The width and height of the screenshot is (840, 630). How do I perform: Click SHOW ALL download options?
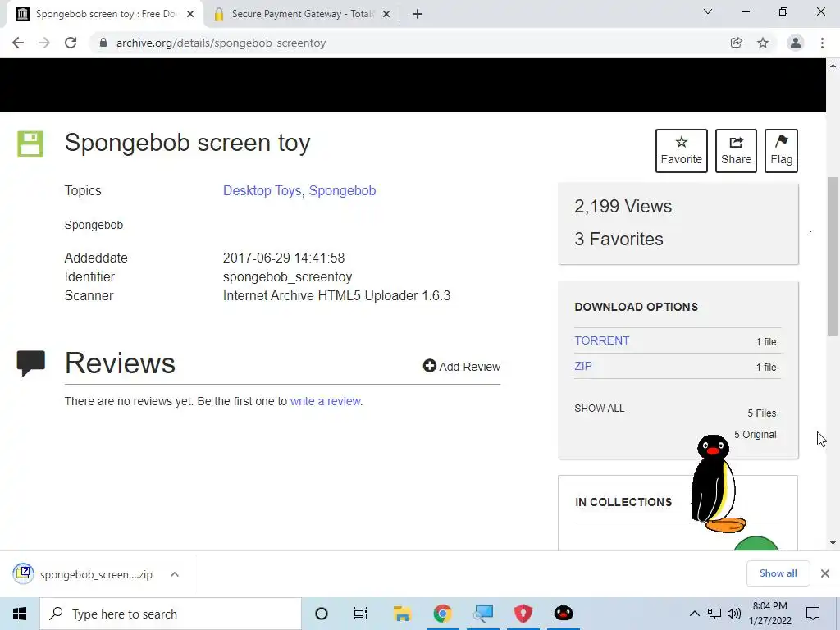point(600,409)
